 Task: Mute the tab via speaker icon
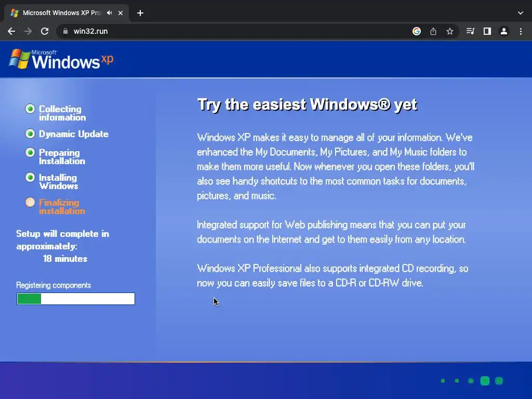(109, 13)
